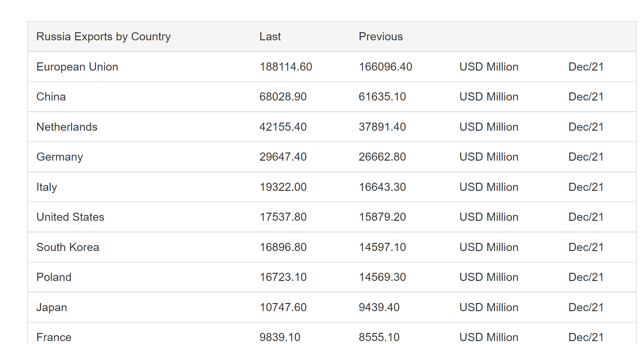Select Poland in the table
This screenshot has height=344, width=644.
54,277
